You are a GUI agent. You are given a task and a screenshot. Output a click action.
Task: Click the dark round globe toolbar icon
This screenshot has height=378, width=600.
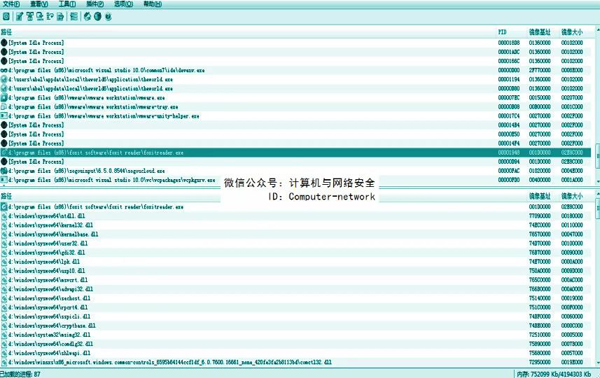[98, 16]
